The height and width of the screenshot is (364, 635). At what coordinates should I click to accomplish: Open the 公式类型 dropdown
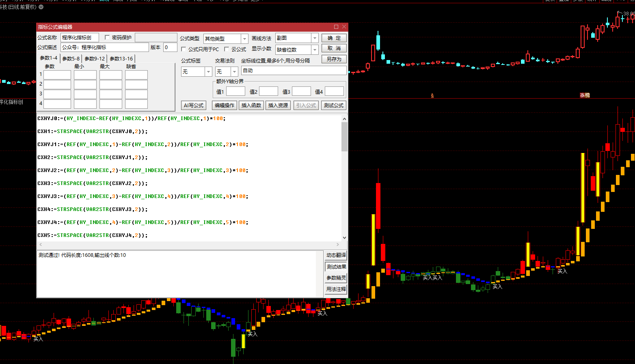[x=244, y=39]
